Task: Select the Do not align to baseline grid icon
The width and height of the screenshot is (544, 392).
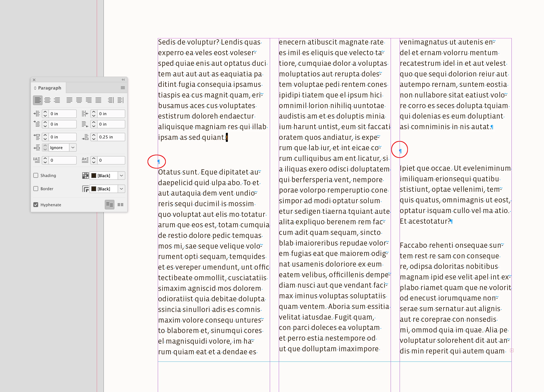Action: pyautogui.click(x=110, y=204)
